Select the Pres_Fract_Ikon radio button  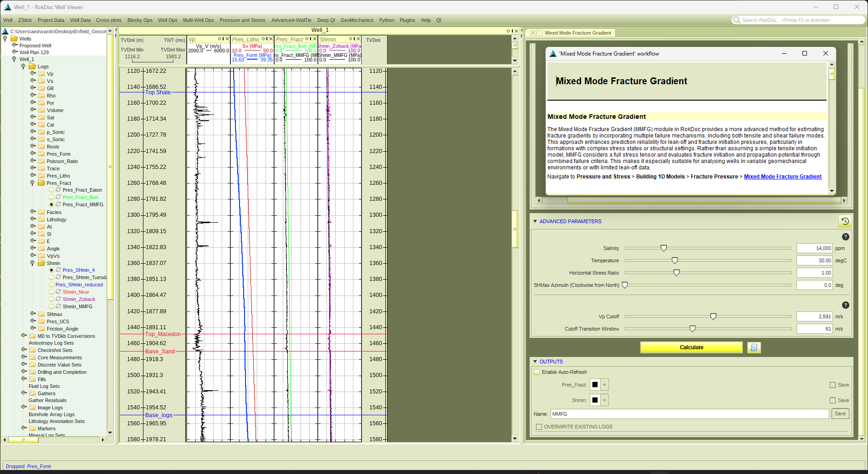click(51, 197)
